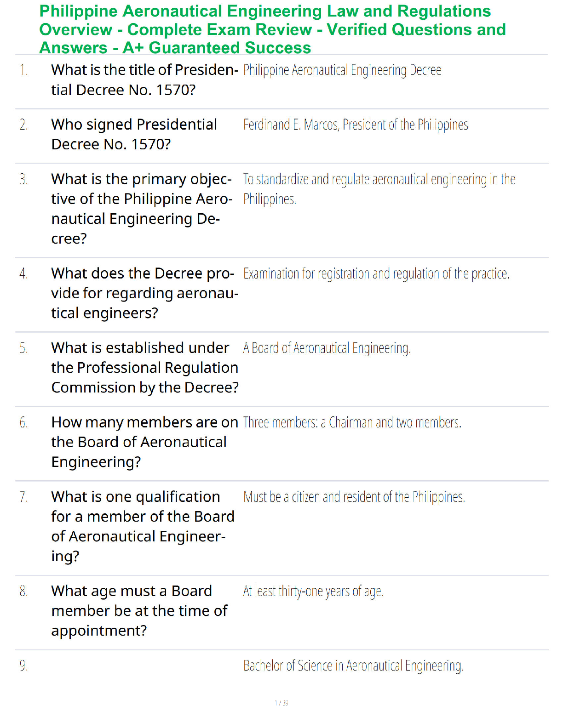Select question 3 about primary objective
The height and width of the screenshot is (728, 563).
click(x=142, y=209)
